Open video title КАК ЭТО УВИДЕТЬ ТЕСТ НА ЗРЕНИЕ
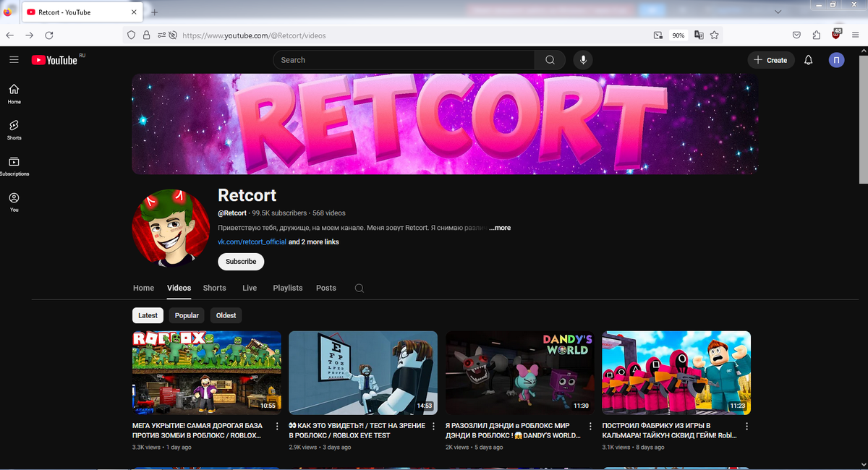Viewport: 868px width, 470px height. point(357,431)
